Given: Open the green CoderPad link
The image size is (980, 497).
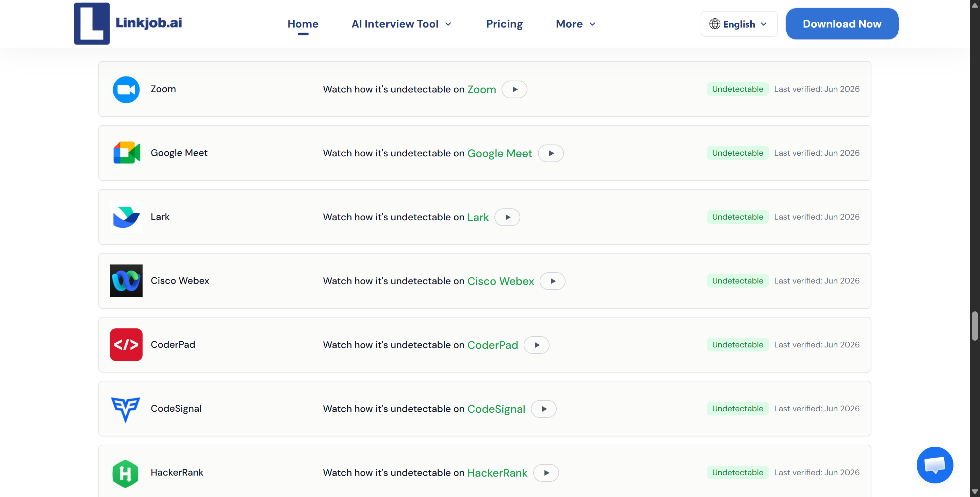Looking at the screenshot, I should (493, 345).
